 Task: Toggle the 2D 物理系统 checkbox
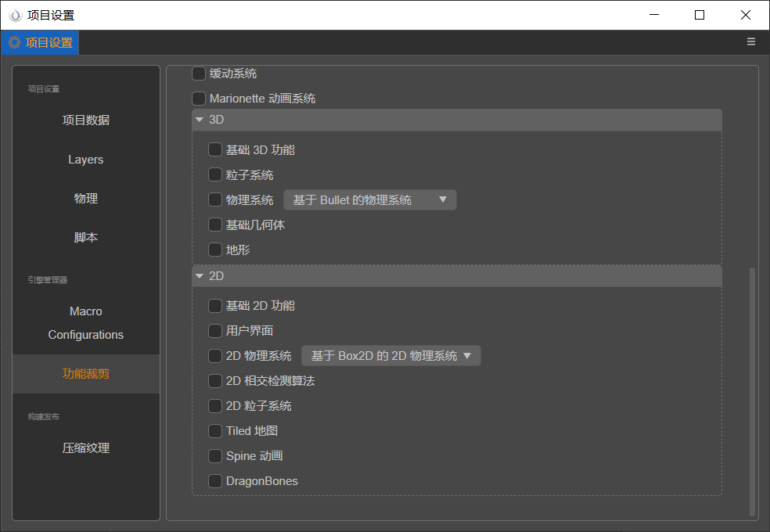pyautogui.click(x=215, y=356)
